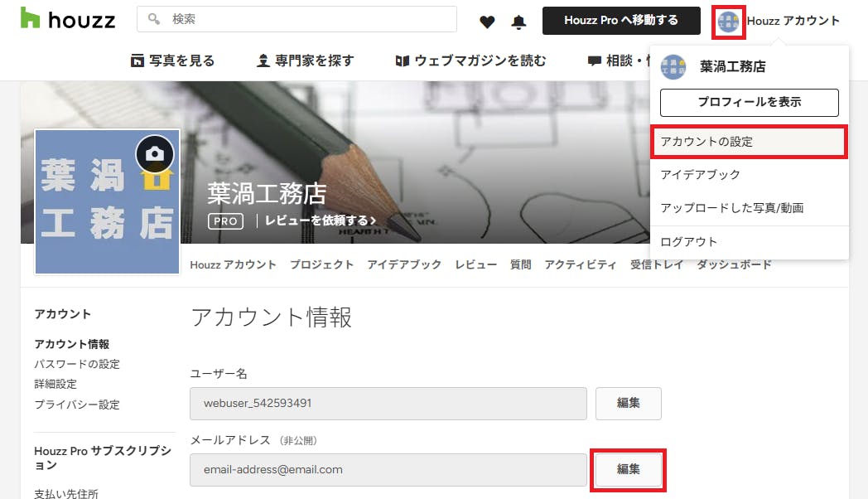Click プロフィールを表示 button
Viewport: 868px width, 499px height.
(749, 103)
